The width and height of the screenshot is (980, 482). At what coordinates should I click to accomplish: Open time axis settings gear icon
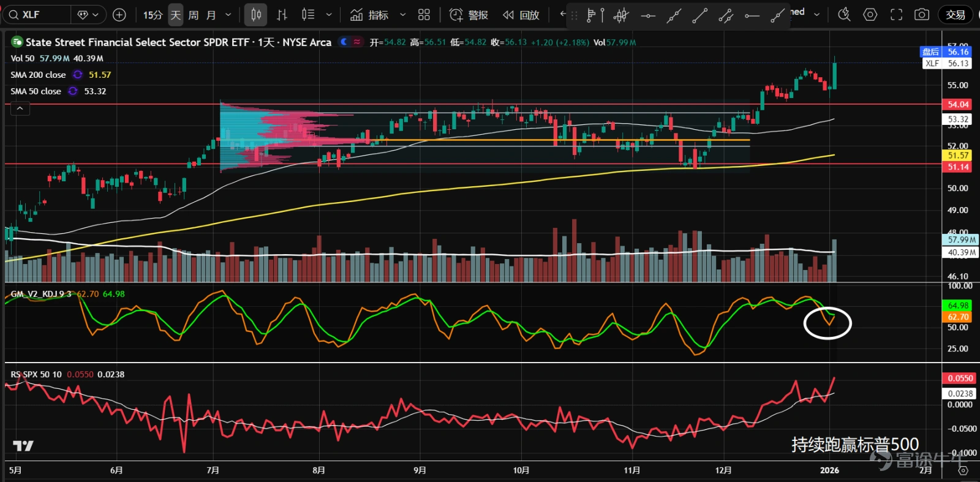pyautogui.click(x=963, y=470)
